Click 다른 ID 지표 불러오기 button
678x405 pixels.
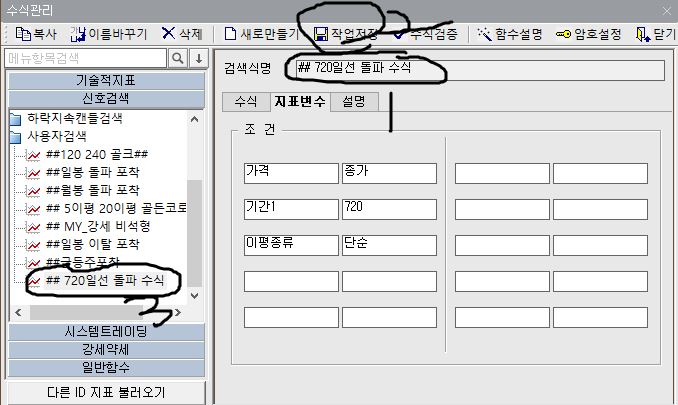[x=105, y=391]
